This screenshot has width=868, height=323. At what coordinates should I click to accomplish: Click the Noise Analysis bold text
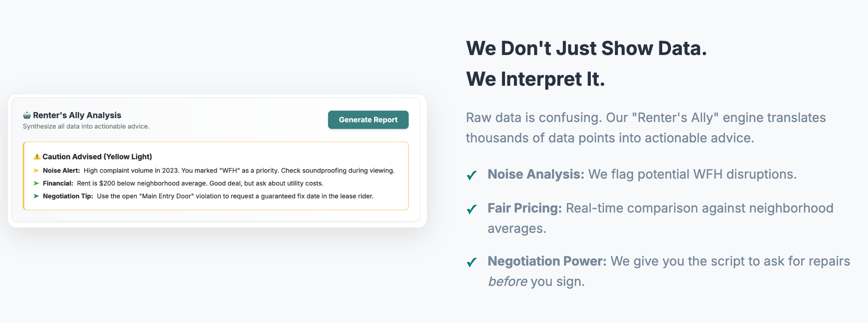click(536, 174)
